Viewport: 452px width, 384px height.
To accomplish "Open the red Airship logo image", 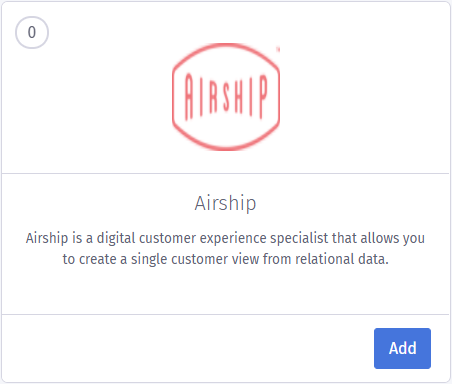I will click(226, 97).
